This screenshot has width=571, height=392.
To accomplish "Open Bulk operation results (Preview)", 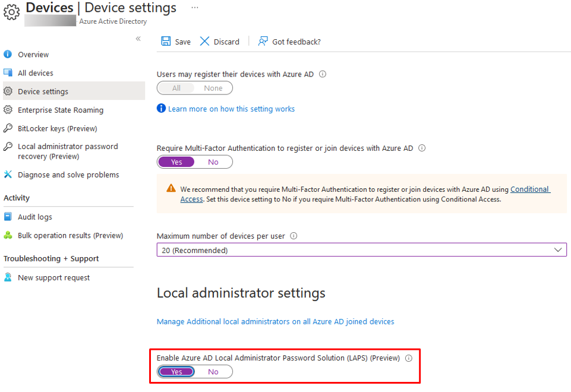I will pyautogui.click(x=70, y=235).
